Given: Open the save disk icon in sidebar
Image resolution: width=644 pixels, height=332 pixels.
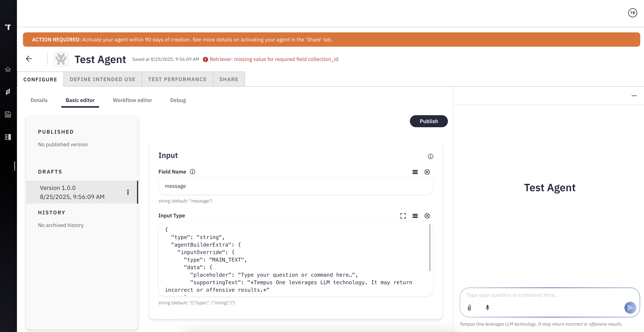Looking at the screenshot, I should (x=8, y=114).
